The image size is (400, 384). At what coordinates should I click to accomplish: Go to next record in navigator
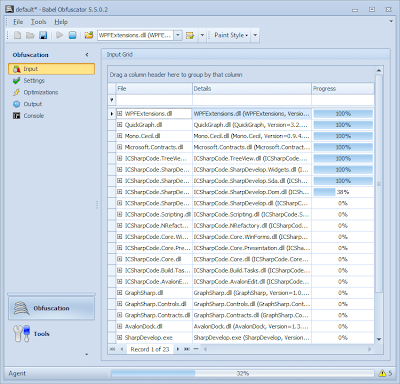[178, 349]
